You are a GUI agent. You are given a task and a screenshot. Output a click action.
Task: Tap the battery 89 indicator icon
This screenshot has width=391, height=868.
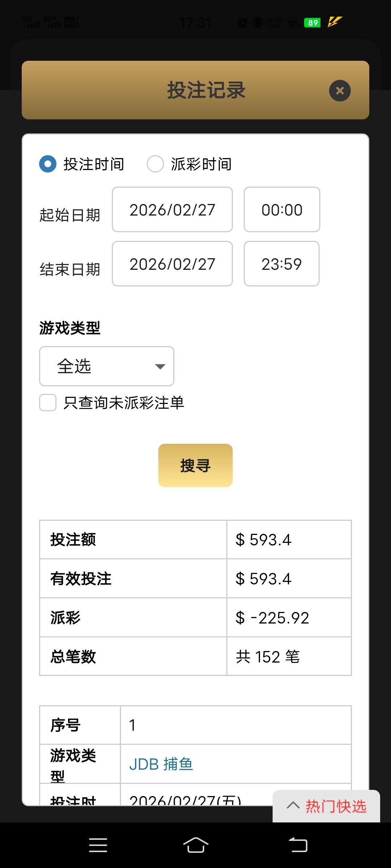coord(312,23)
